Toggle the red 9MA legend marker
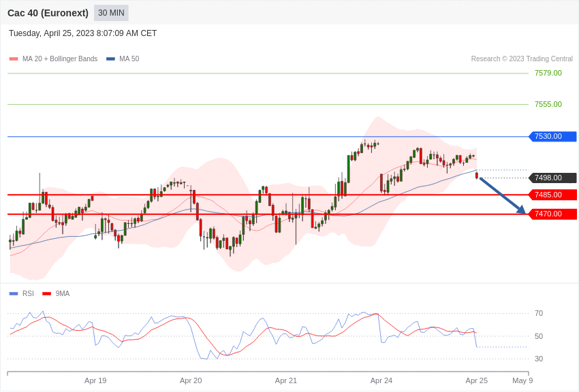579x392 pixels. 46,294
